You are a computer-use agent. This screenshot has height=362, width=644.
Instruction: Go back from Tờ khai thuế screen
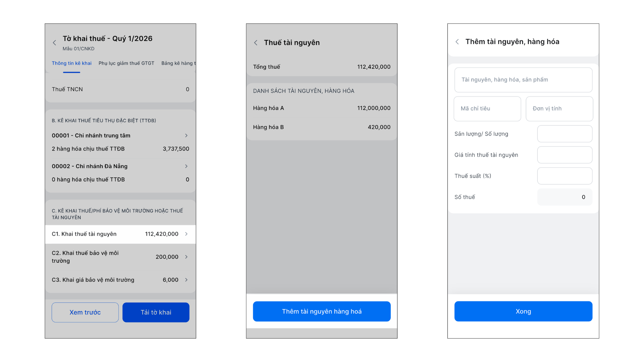[54, 43]
